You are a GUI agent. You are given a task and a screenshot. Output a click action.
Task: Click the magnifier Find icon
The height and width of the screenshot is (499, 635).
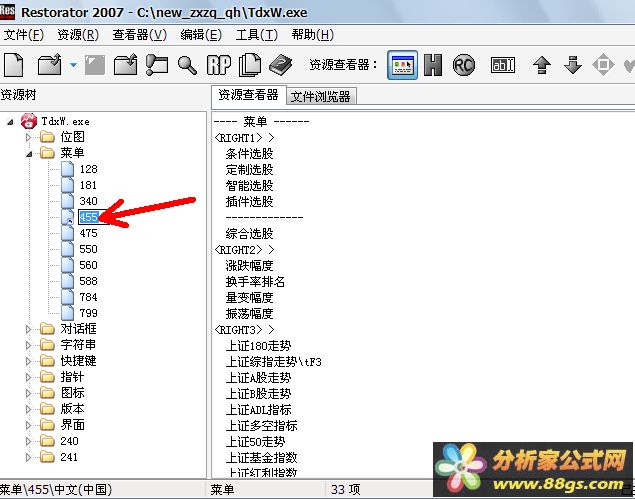(187, 65)
